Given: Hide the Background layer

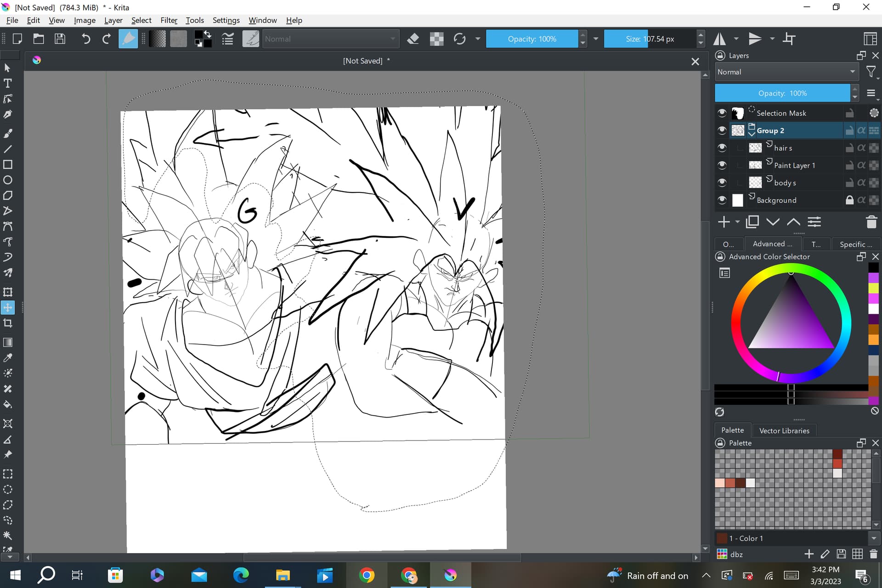Looking at the screenshot, I should 722,200.
